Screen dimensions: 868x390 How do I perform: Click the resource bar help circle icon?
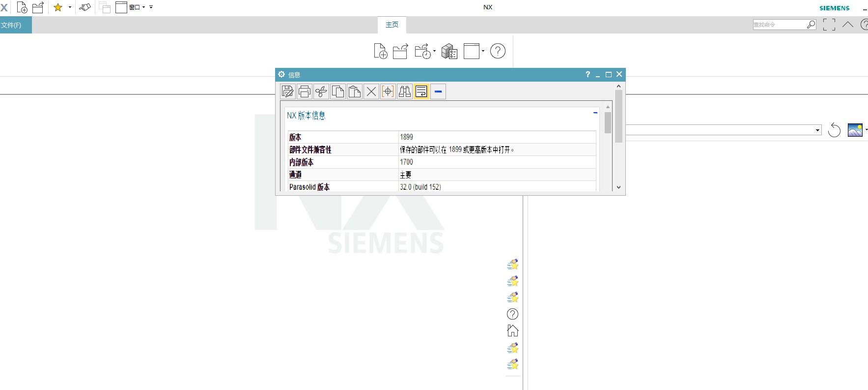pos(512,314)
